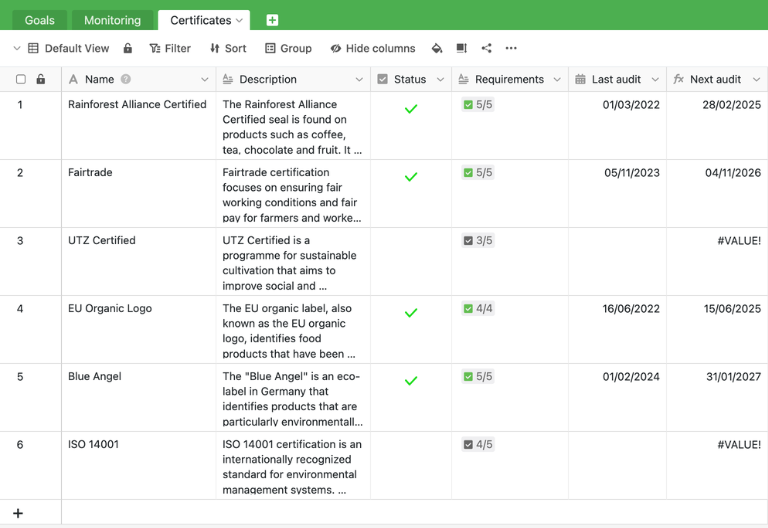Viewport: 768px width, 528px height.
Task: Click the help question mark beside Name
Action: coord(126,79)
